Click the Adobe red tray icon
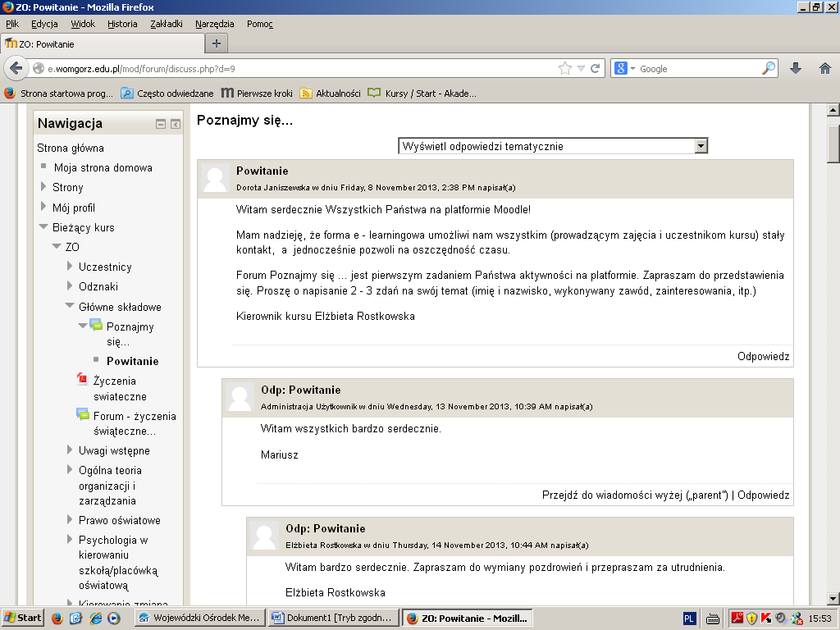The image size is (840, 630). click(737, 619)
